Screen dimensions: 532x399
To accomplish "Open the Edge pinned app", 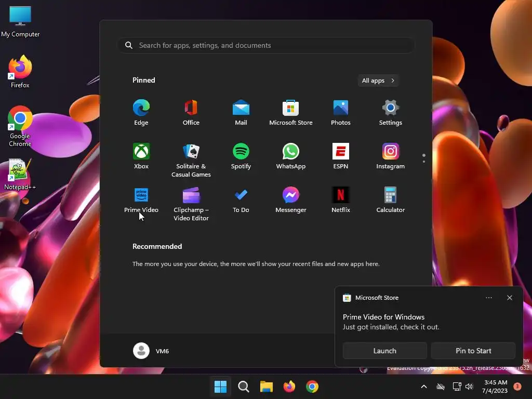I will point(141,113).
